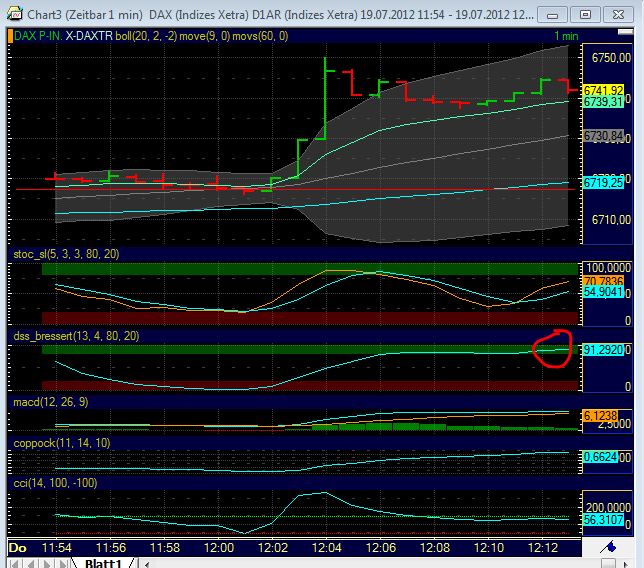Click the 11:58 time axis label
Viewport: 644px width, 568px height.
pos(165,547)
